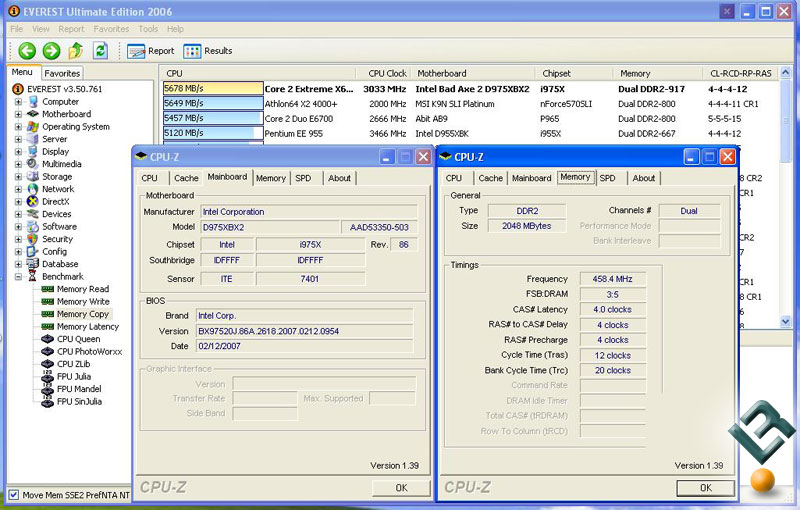Select the Security tree icon
This screenshot has width=800, height=510.
coord(33,239)
